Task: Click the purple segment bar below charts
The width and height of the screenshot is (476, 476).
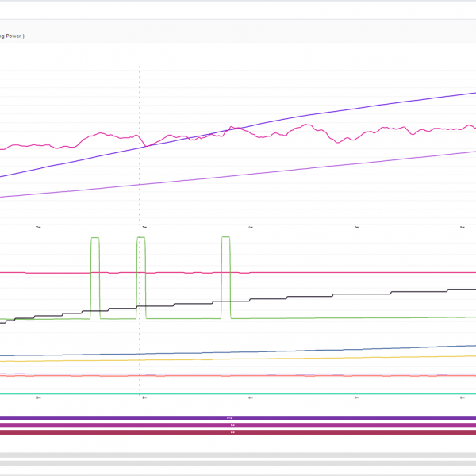Action: [238, 417]
